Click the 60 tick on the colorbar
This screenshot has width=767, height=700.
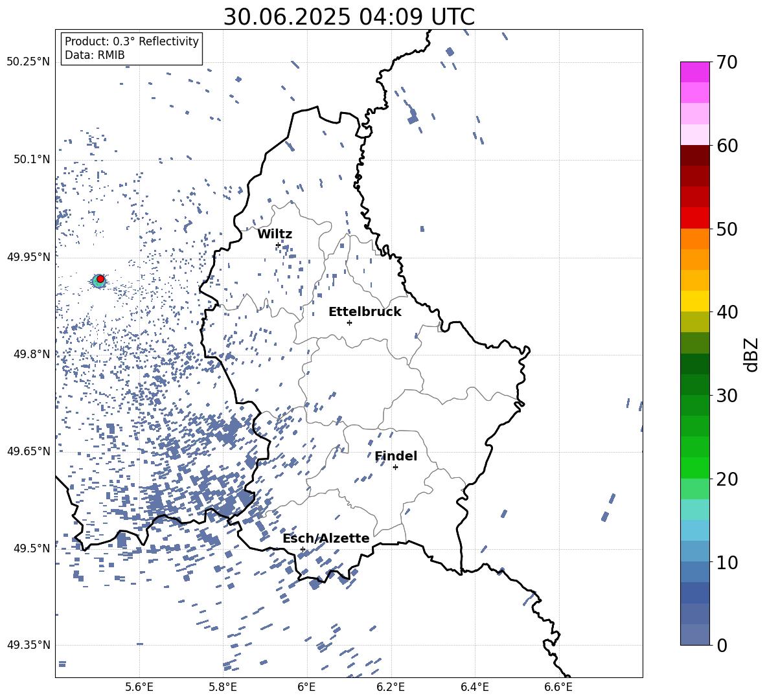point(726,146)
